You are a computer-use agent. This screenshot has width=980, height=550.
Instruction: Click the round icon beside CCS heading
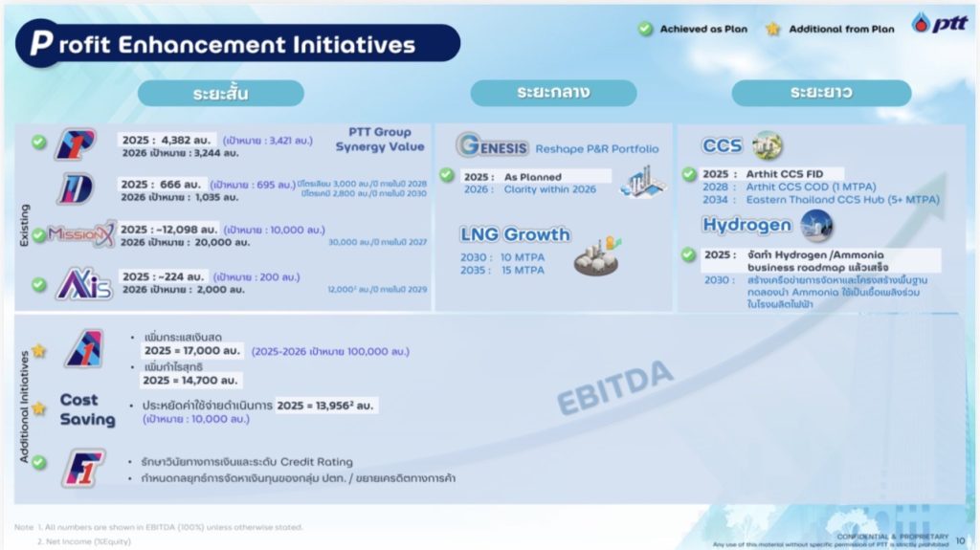[767, 145]
